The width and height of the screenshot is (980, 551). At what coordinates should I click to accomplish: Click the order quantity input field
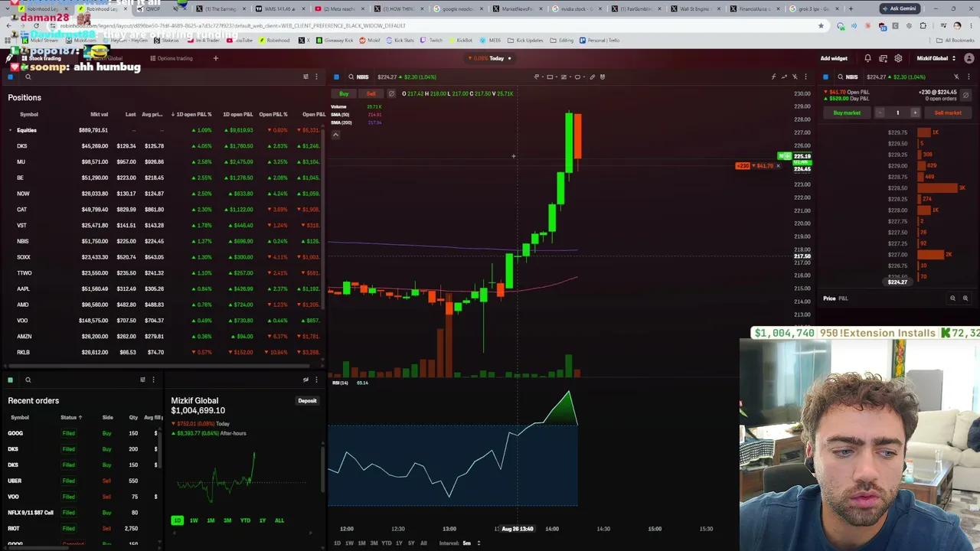897,112
